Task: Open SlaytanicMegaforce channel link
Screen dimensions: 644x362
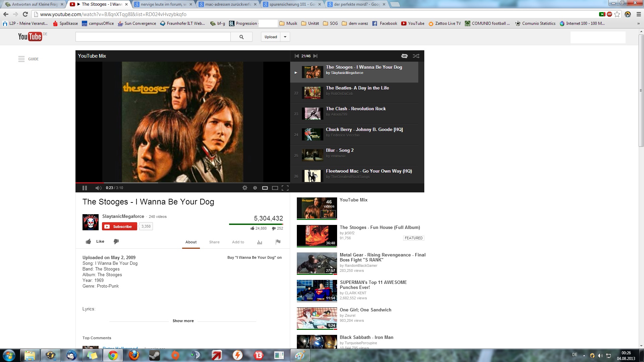Action: tap(123, 217)
